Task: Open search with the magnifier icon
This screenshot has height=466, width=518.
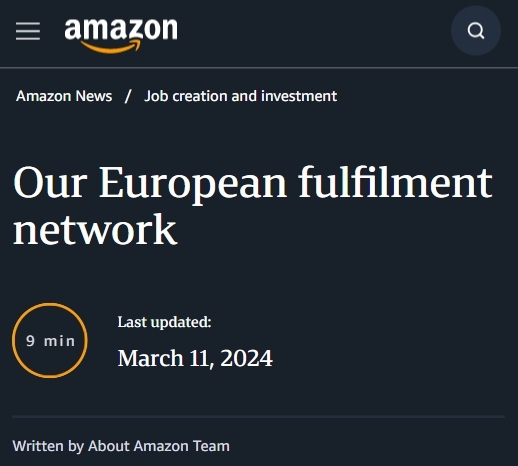Action: pyautogui.click(x=476, y=31)
